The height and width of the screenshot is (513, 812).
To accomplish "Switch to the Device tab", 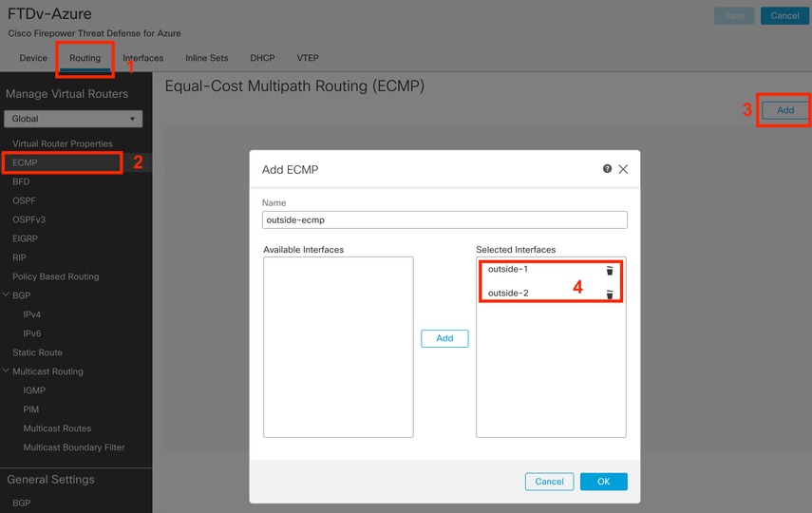I will point(33,58).
